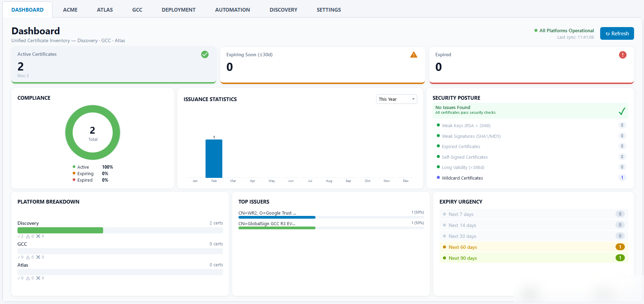This screenshot has height=304, width=644.
Task: Click the orange warning triangle icon
Action: (x=414, y=55)
